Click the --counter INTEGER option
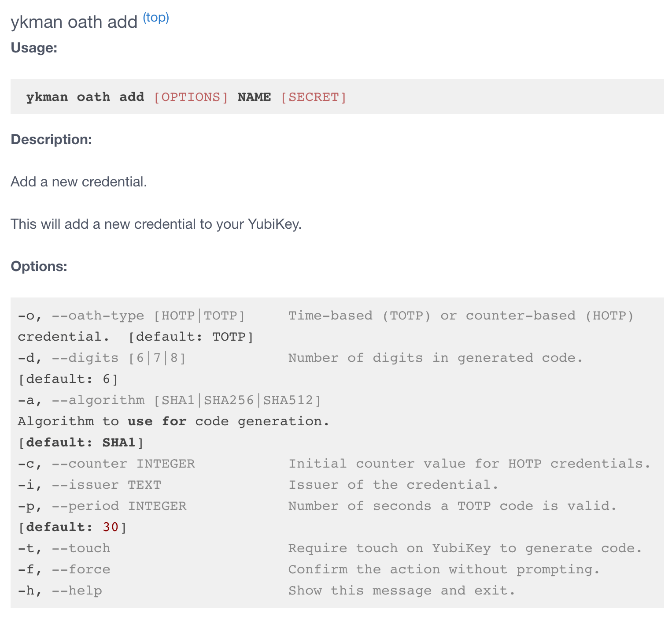Image resolution: width=672 pixels, height=617 pixels. (x=89, y=464)
